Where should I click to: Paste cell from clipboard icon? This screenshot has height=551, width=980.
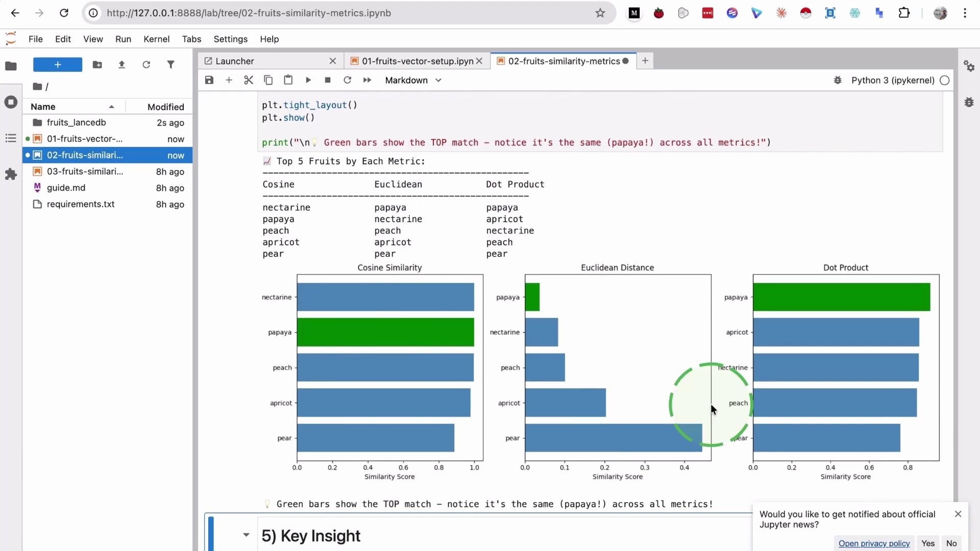click(x=288, y=80)
